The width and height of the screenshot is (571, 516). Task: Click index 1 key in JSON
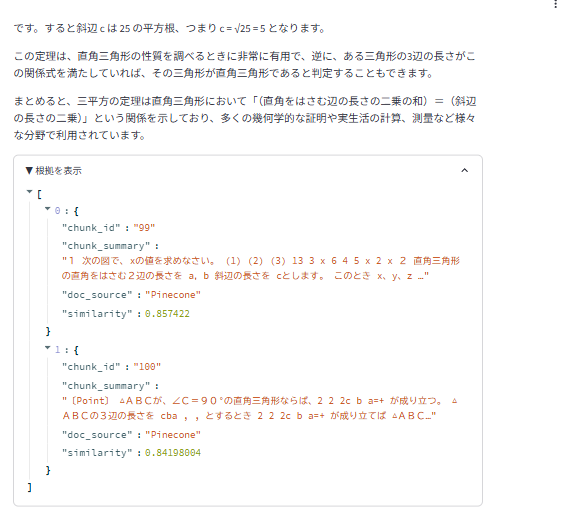pos(58,350)
